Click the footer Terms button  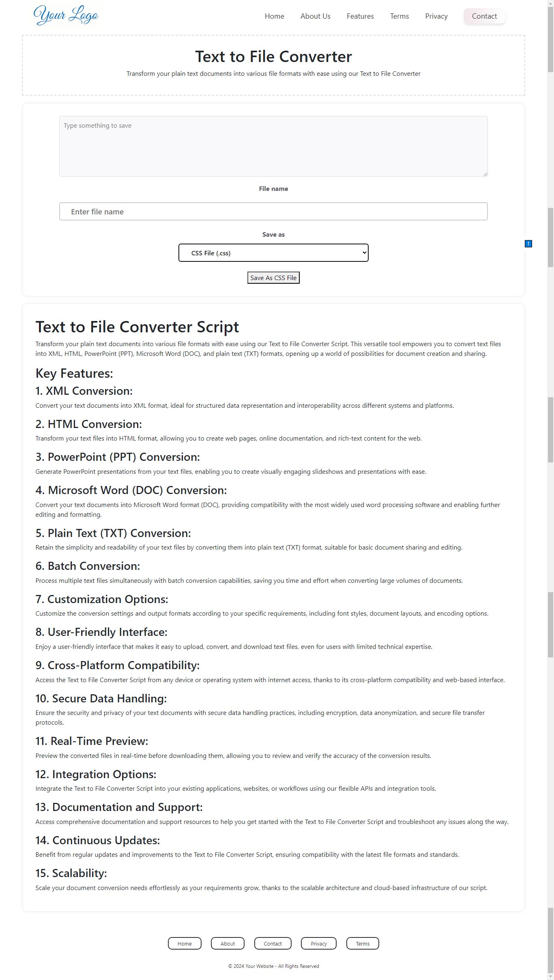[363, 944]
